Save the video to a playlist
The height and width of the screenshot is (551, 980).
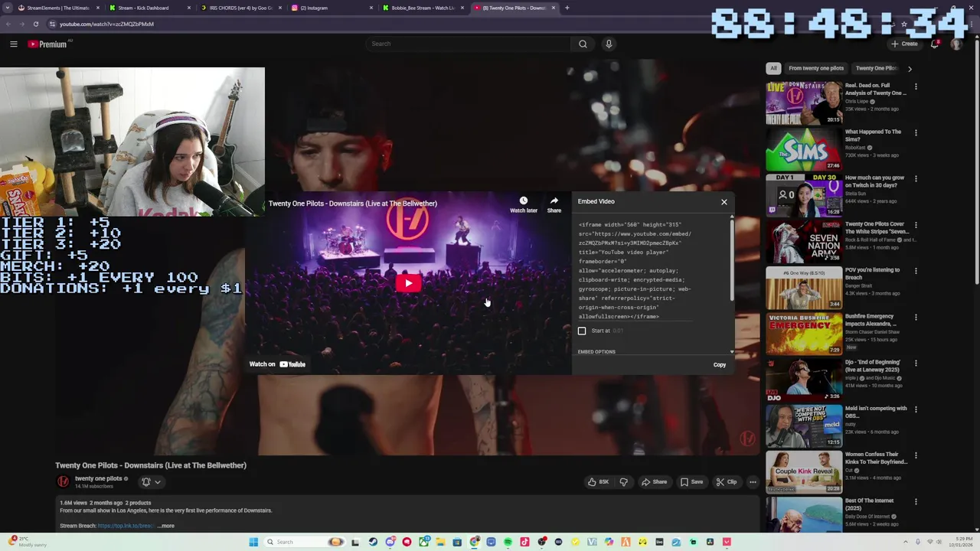(x=691, y=482)
